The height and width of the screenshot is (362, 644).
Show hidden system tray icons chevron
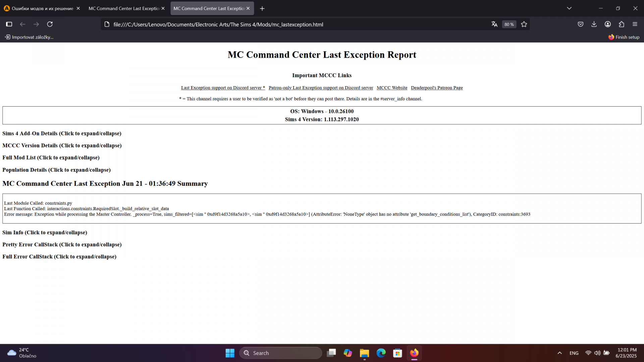pyautogui.click(x=559, y=353)
